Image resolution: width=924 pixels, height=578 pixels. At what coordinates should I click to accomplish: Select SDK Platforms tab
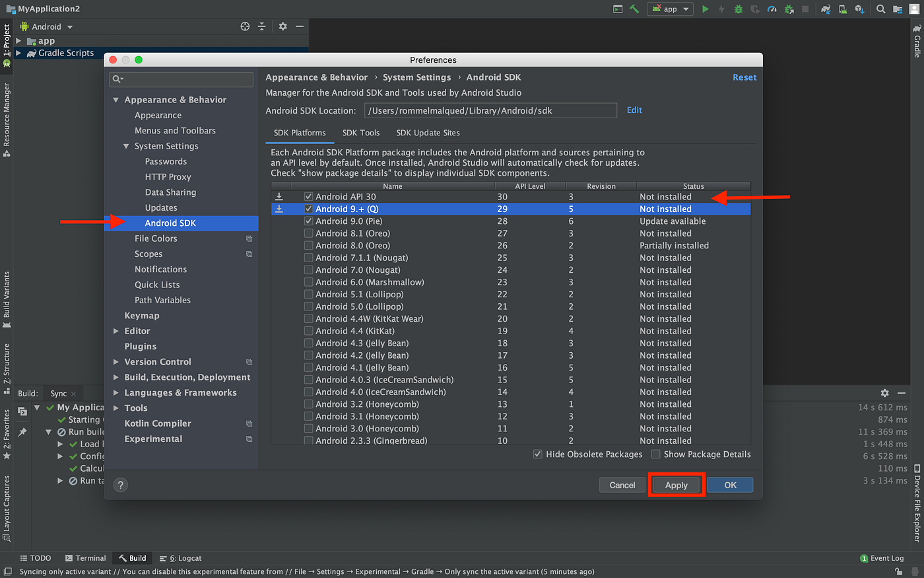(x=300, y=133)
